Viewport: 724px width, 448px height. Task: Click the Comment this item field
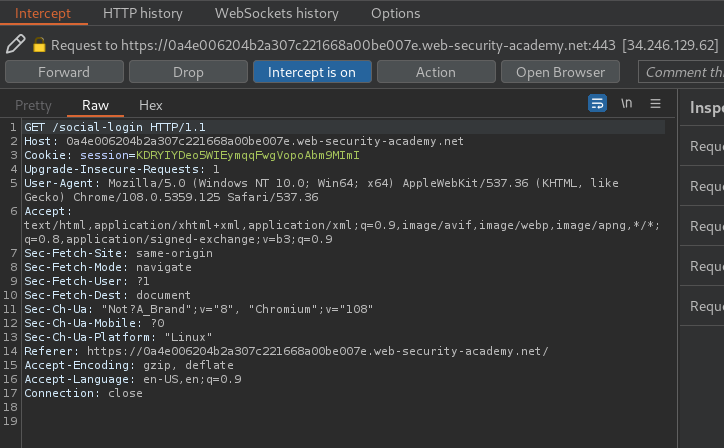click(681, 72)
